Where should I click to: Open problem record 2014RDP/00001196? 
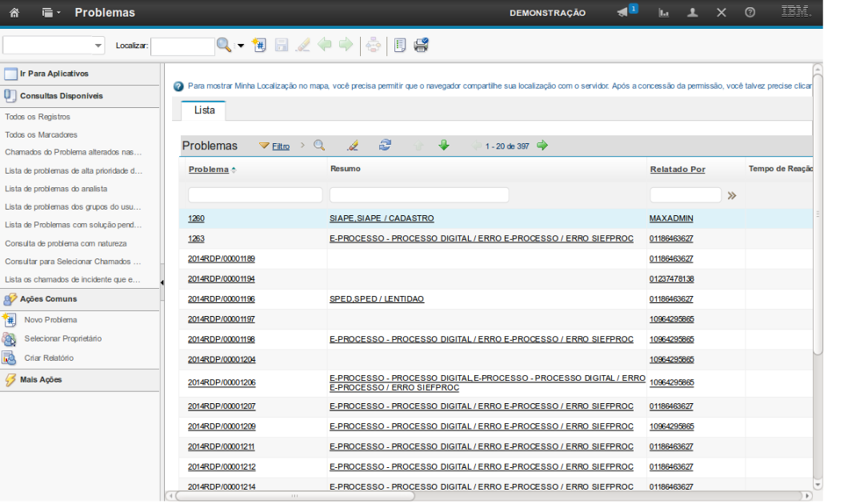[221, 299]
